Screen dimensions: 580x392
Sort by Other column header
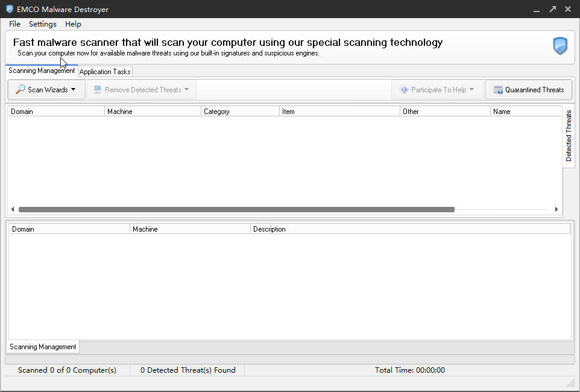point(446,112)
